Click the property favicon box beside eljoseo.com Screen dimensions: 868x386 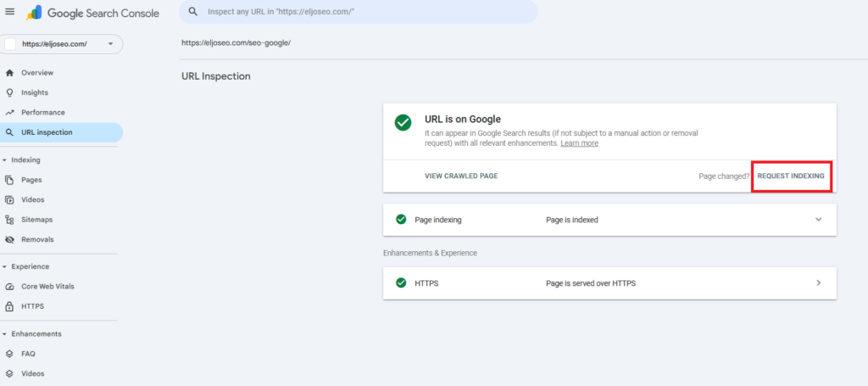[x=10, y=44]
